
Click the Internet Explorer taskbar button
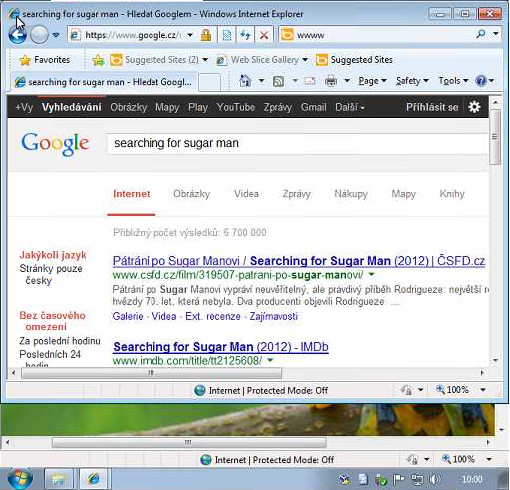click(x=93, y=479)
